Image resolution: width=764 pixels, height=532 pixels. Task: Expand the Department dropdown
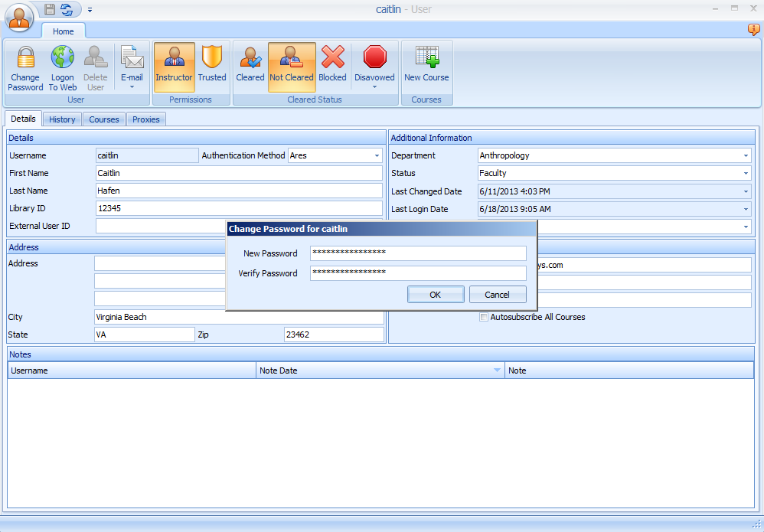[745, 155]
